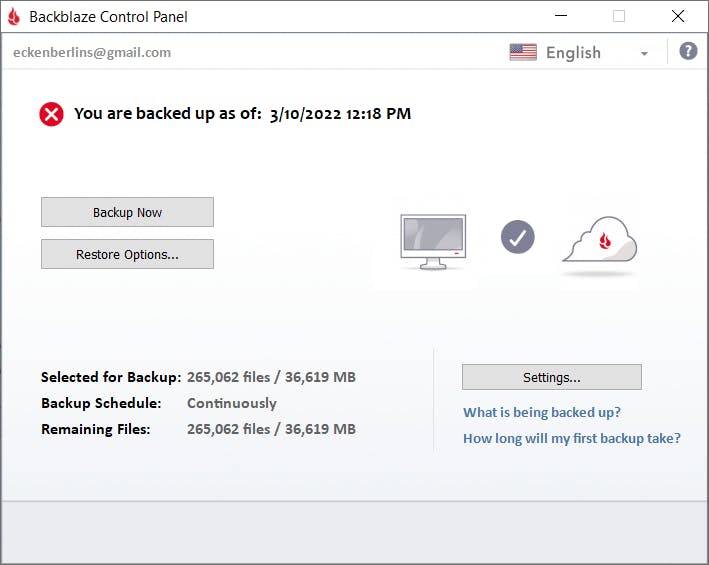Click the account email eckenberlins@gmail.com
This screenshot has width=709, height=565.
(x=92, y=52)
